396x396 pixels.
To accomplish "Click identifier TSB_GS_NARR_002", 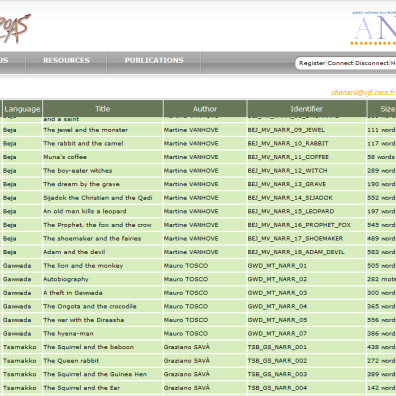I will pos(277,361).
